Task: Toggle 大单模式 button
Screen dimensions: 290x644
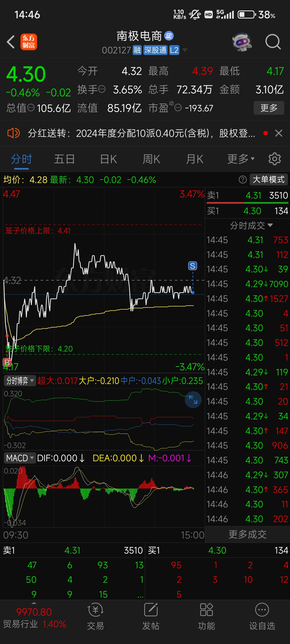Action: tap(269, 180)
